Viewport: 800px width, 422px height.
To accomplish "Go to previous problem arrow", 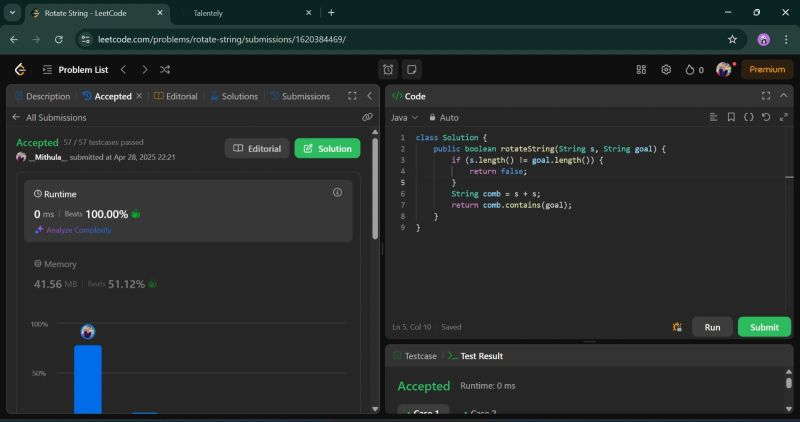I will pos(123,69).
